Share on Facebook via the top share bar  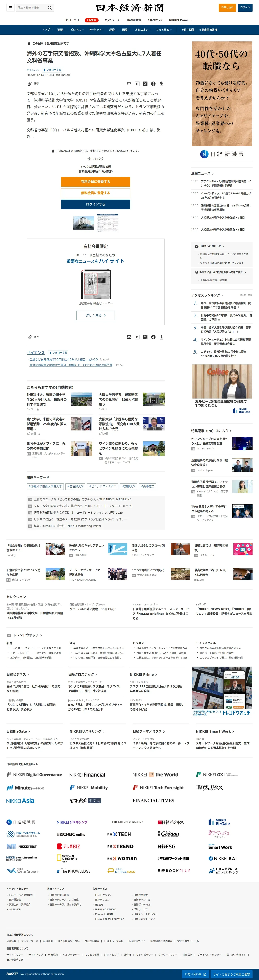click(x=153, y=84)
